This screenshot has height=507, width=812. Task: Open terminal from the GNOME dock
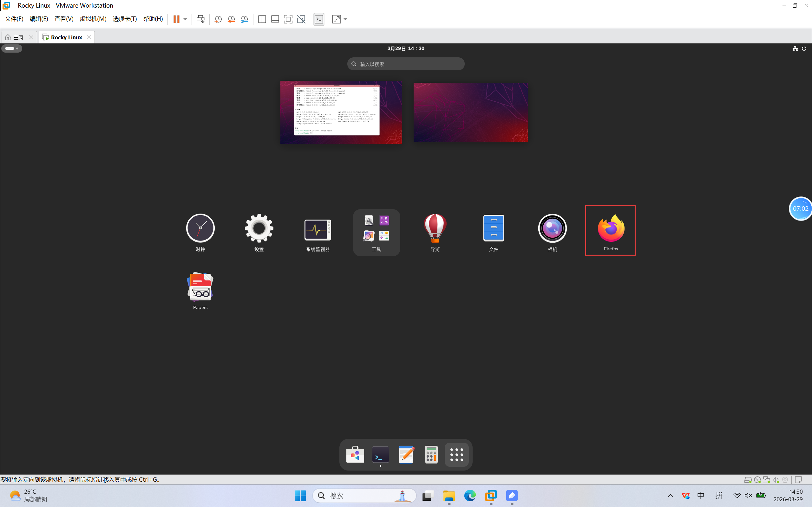(381, 455)
